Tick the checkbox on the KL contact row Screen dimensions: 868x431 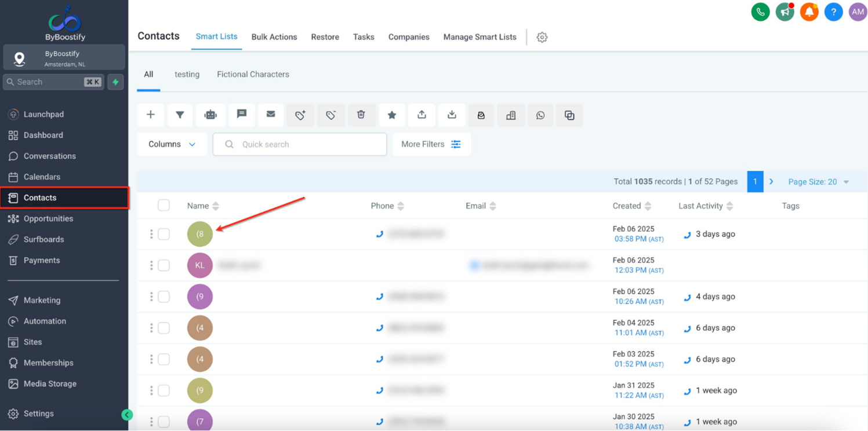[x=164, y=265]
